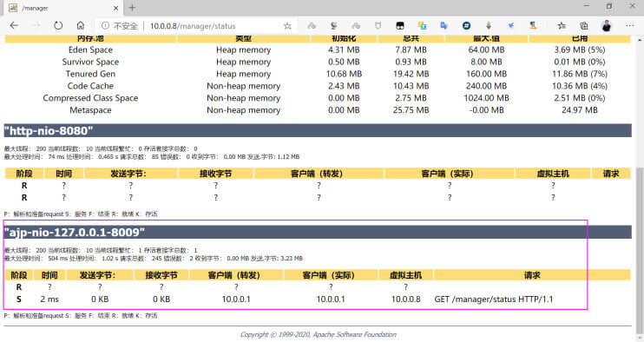Select the Code Cache row label
The image size is (644, 342).
click(x=90, y=86)
